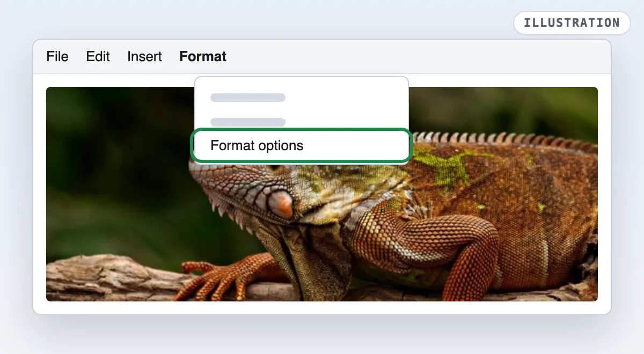Viewport: 644px width, 354px height.
Task: Open the Edit menu
Action: click(98, 56)
